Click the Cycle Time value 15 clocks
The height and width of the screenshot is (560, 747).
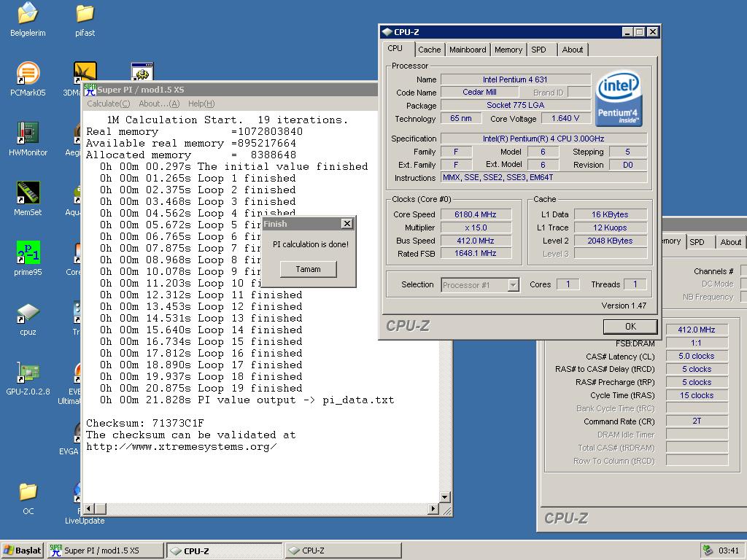pyautogui.click(x=697, y=395)
